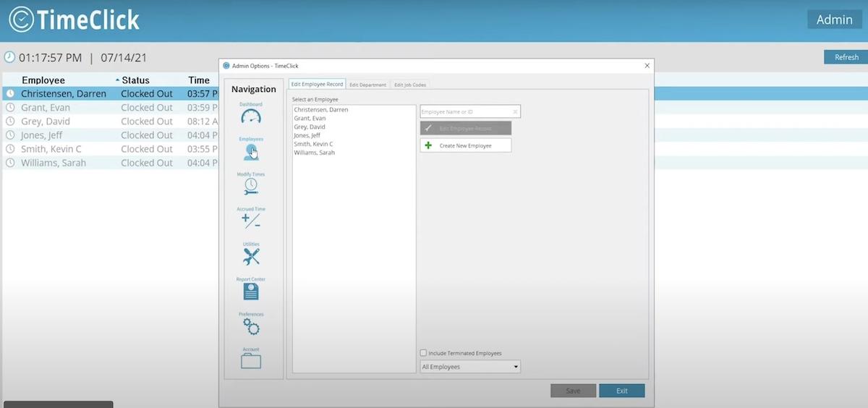This screenshot has height=408, width=868.
Task: Open the Report Center icon
Action: [250, 292]
